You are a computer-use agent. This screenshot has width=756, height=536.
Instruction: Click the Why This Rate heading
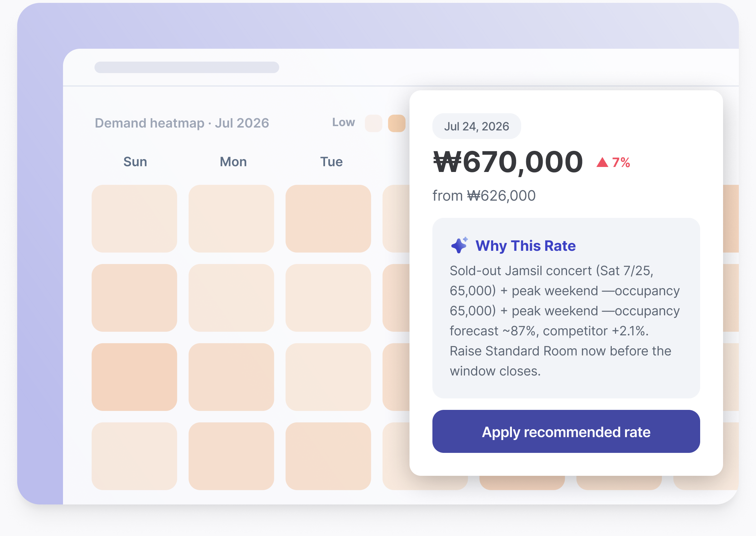pos(525,246)
